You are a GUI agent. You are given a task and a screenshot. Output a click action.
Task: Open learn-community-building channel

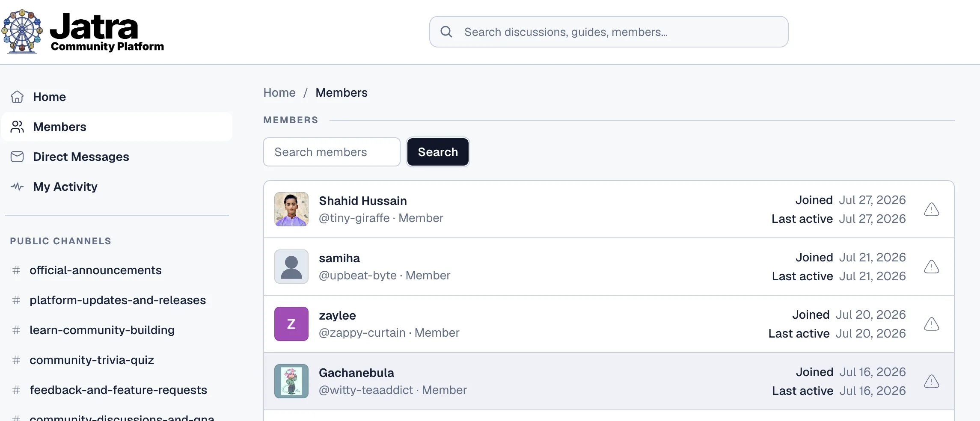click(x=102, y=330)
